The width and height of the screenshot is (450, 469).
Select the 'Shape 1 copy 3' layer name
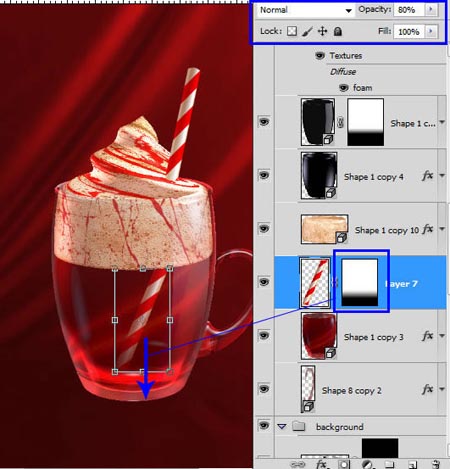[x=373, y=337]
